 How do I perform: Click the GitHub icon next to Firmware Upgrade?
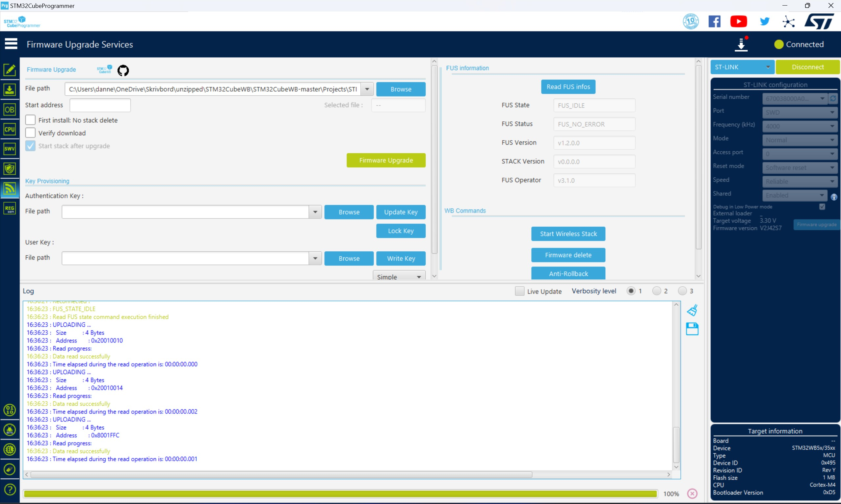123,70
